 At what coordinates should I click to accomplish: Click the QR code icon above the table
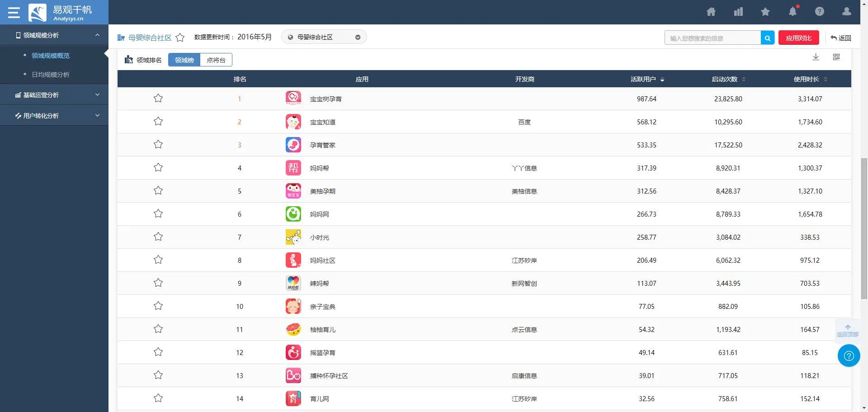click(x=836, y=57)
